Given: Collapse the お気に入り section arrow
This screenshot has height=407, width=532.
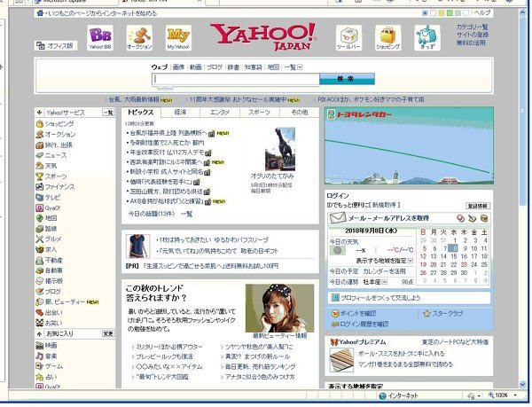Looking at the screenshot, I should (39, 333).
